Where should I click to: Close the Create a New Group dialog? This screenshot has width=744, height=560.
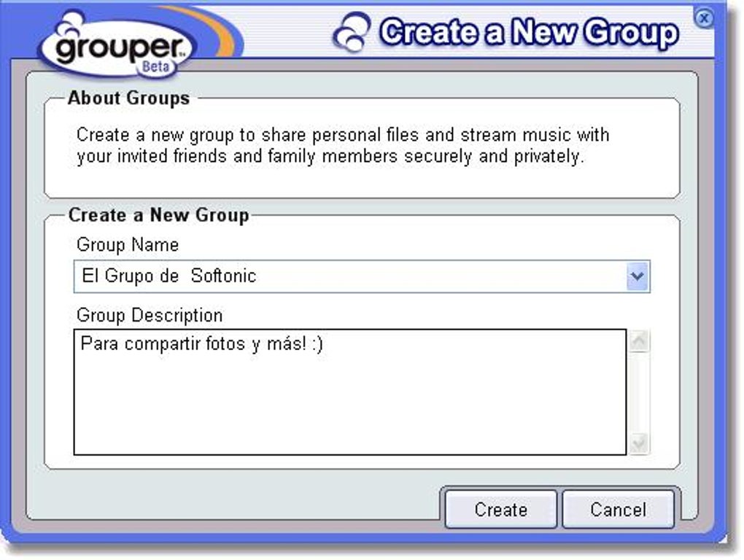[x=704, y=18]
